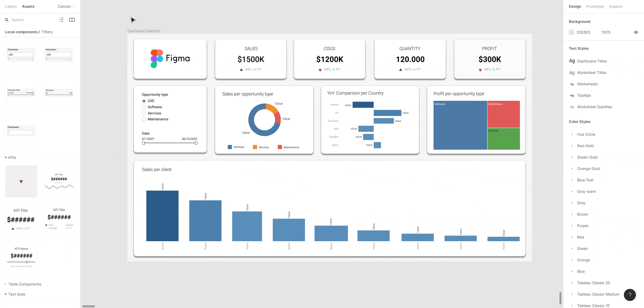Select the KPI red triangle component thumbnail
Image resolution: width=644 pixels, height=308 pixels.
(21, 181)
